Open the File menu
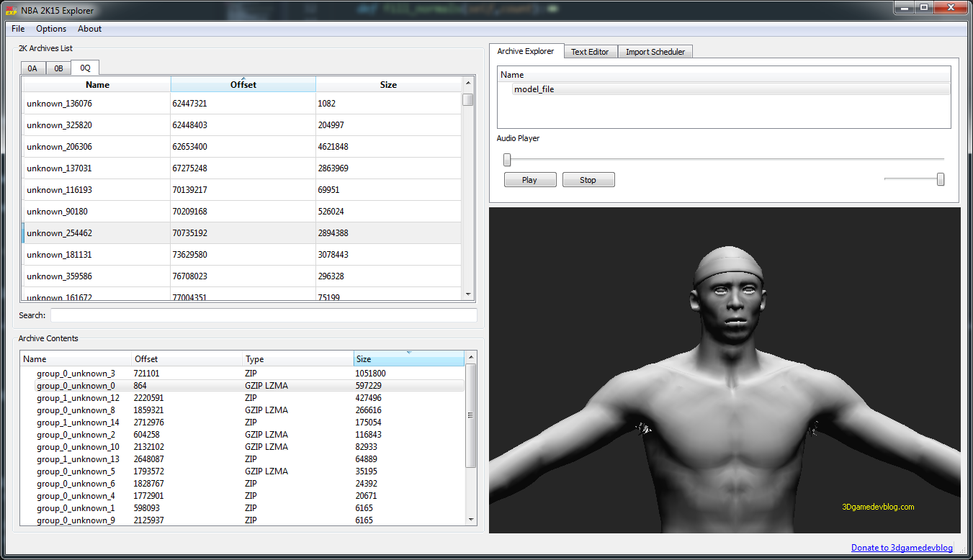The image size is (973, 560). 18,29
